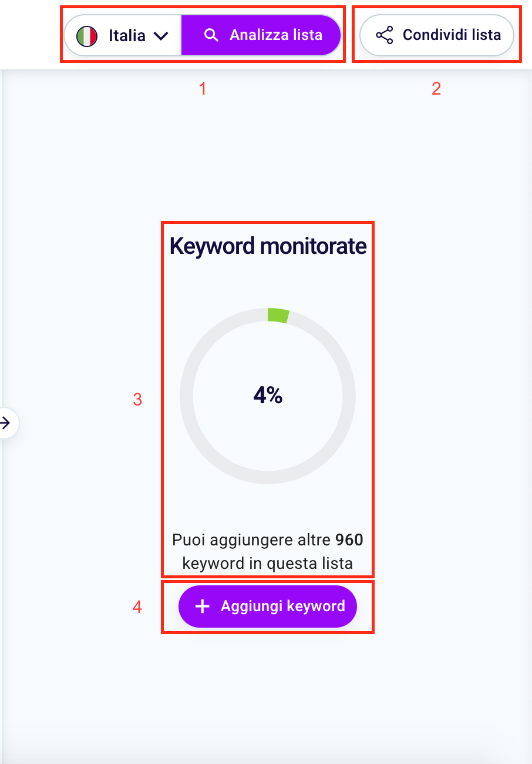The width and height of the screenshot is (532, 764).
Task: Click the green segment of the progress ring
Action: click(x=278, y=316)
